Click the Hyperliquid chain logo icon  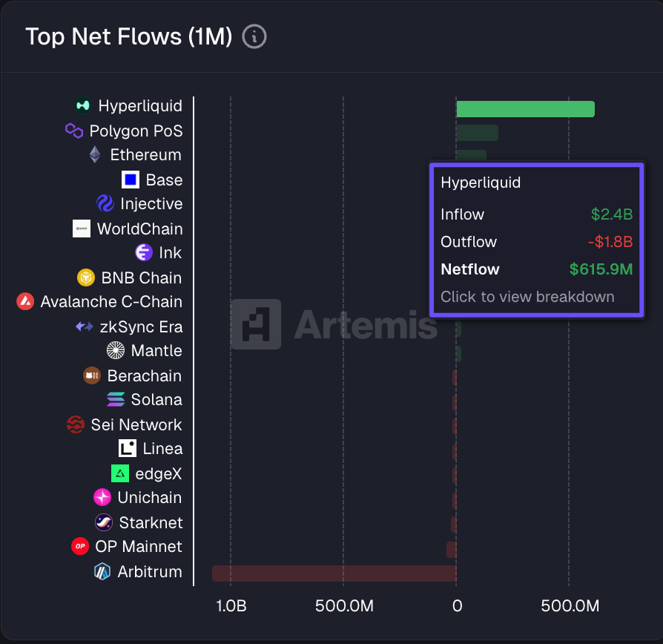point(82,106)
